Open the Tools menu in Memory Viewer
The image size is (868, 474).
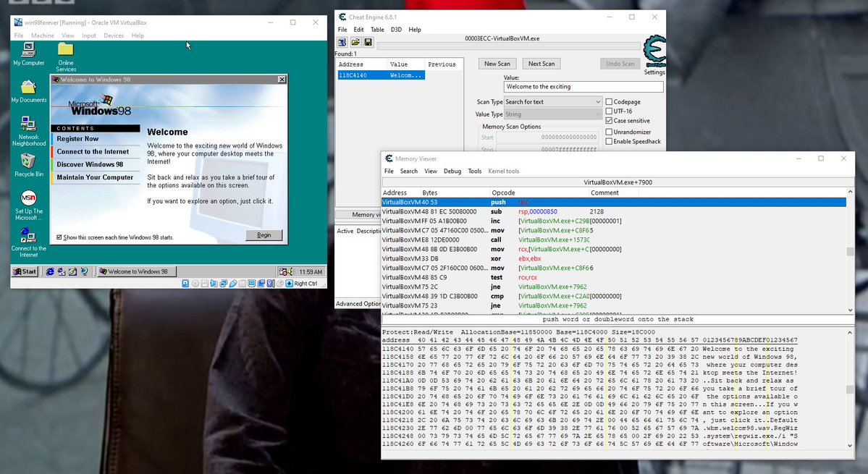pyautogui.click(x=474, y=172)
